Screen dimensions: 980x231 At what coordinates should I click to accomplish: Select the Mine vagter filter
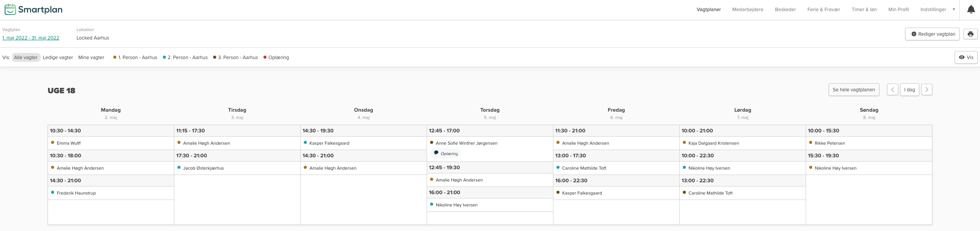[91, 57]
